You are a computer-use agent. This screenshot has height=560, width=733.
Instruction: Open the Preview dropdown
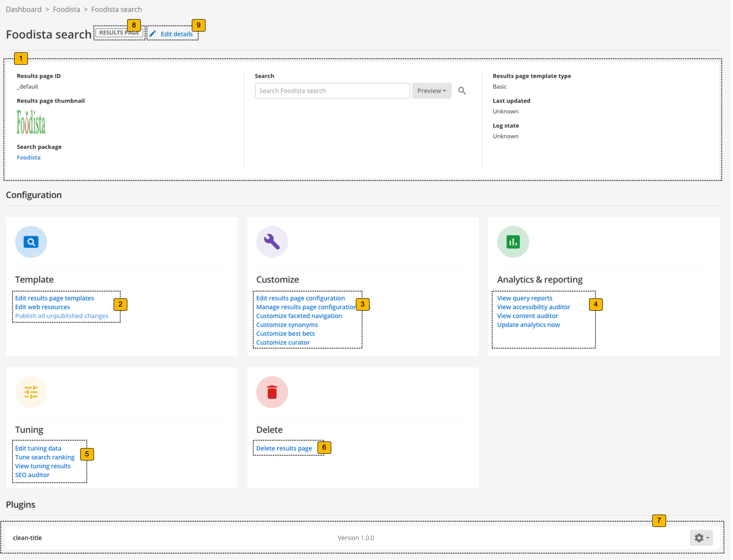click(431, 91)
